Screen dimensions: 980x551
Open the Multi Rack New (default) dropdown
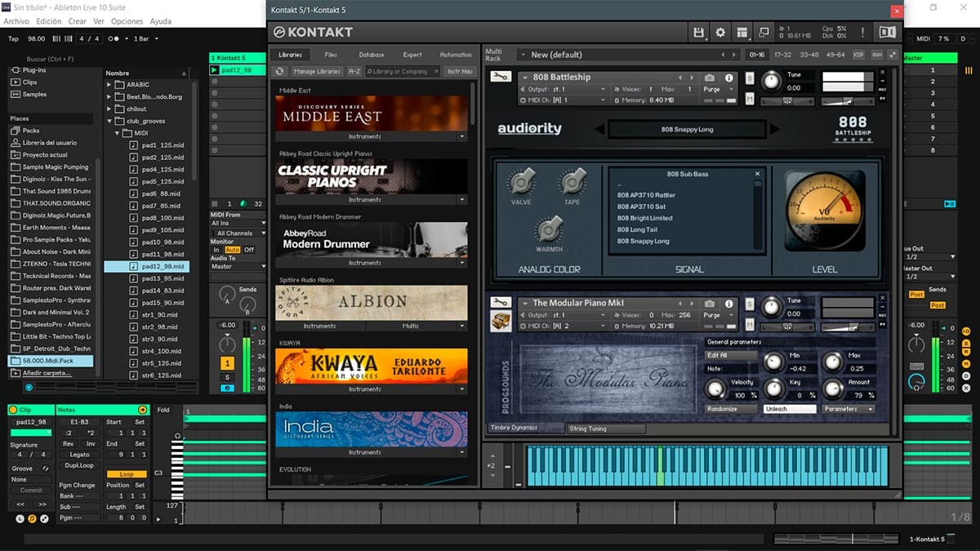point(630,55)
